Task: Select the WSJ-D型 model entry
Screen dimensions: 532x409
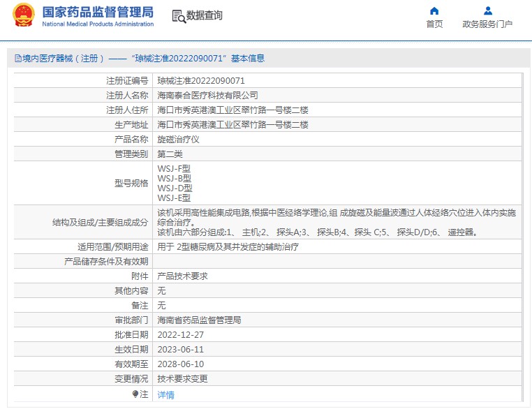Action: point(175,188)
